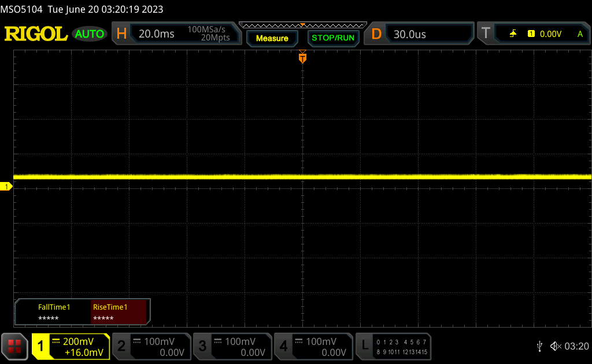Toggle channel 1 200mV on or off
The height and width of the screenshot is (364, 592).
pyautogui.click(x=71, y=346)
